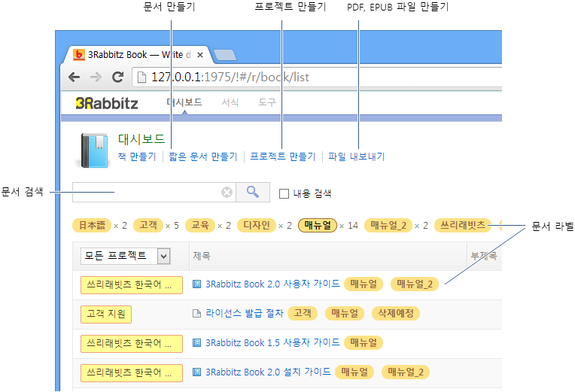
Task: Open the 서식 menu
Action: [230, 102]
